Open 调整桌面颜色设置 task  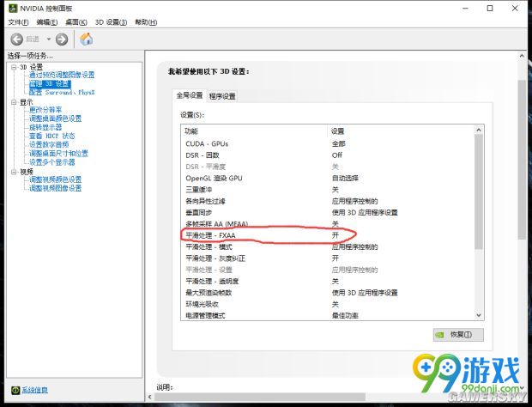pos(55,118)
